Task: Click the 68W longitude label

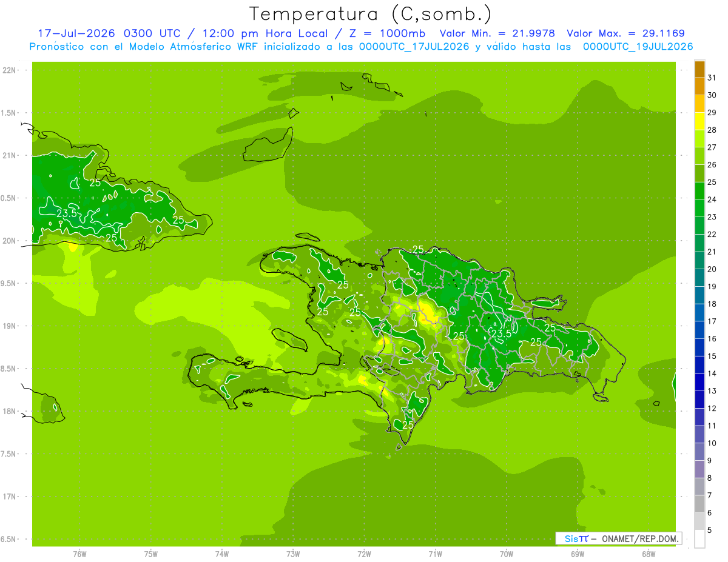Action: click(649, 554)
